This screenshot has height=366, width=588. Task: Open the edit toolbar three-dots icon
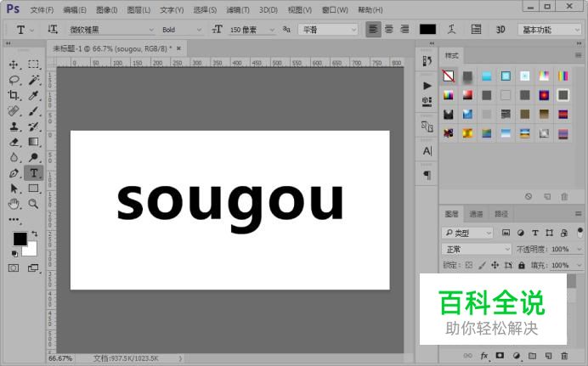tap(14, 219)
